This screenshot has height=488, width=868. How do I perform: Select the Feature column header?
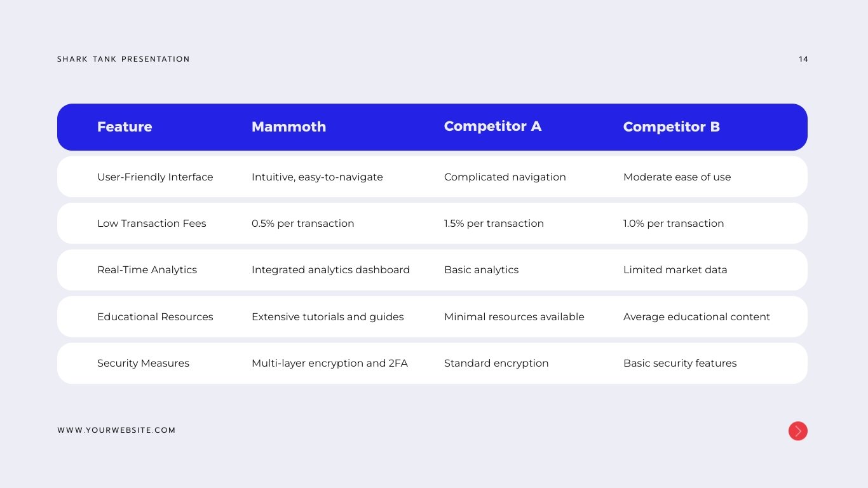(x=125, y=127)
